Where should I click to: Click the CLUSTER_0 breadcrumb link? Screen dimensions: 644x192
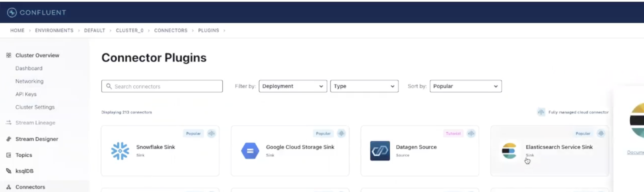pyautogui.click(x=130, y=30)
